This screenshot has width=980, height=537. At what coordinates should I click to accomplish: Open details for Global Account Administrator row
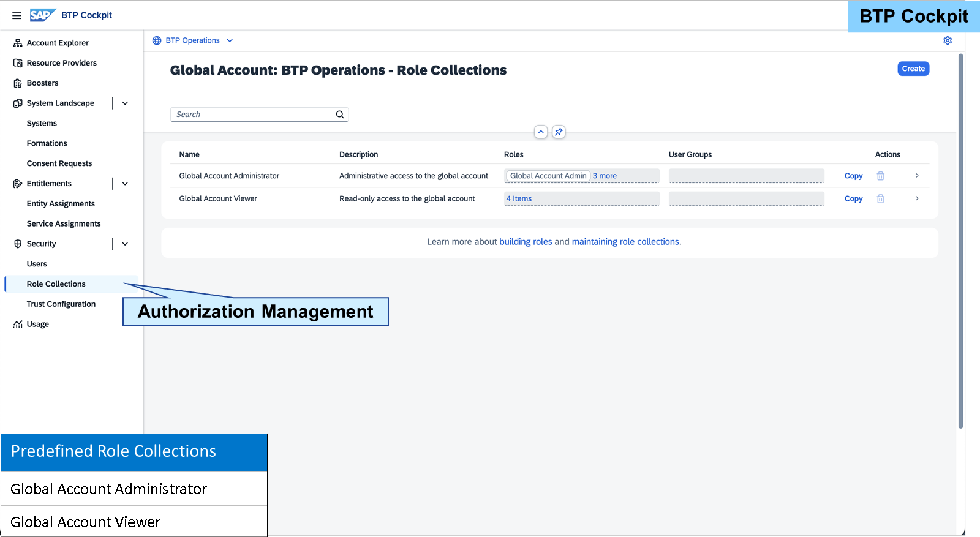[x=917, y=176]
